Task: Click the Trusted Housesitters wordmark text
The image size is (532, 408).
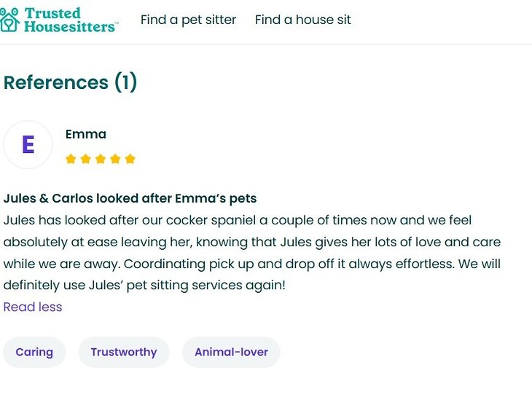Action: click(69, 20)
